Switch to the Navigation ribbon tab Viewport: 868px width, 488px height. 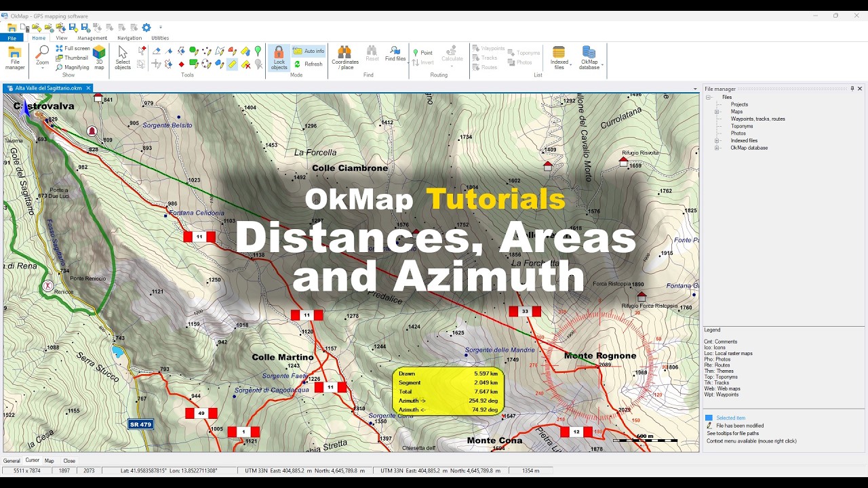coord(130,38)
